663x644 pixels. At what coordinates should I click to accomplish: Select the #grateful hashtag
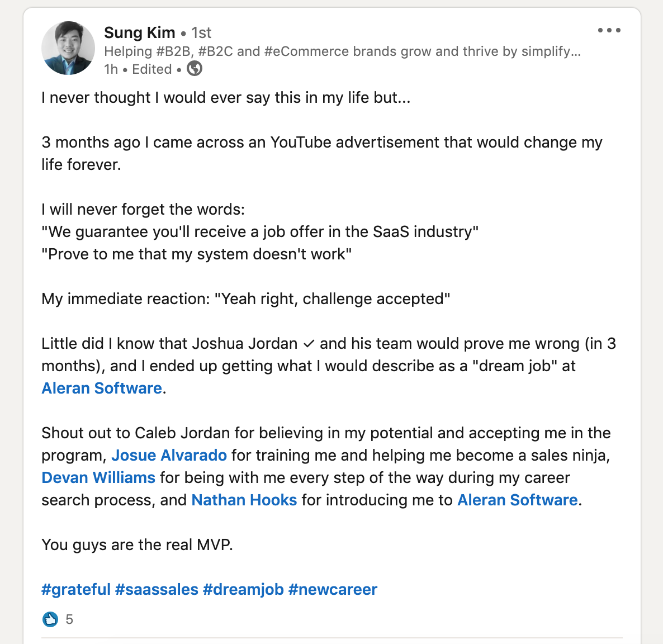pyautogui.click(x=76, y=589)
